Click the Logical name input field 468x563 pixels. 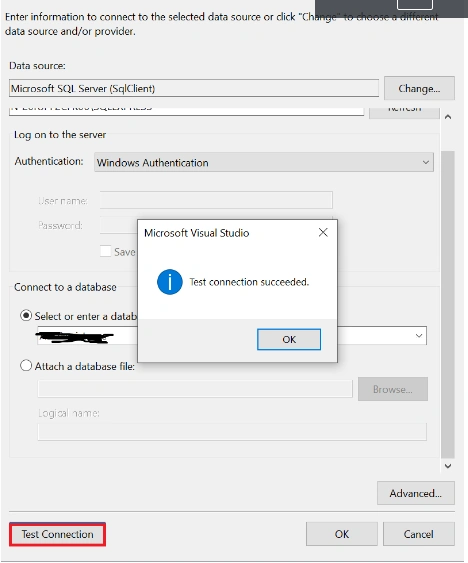click(x=232, y=432)
